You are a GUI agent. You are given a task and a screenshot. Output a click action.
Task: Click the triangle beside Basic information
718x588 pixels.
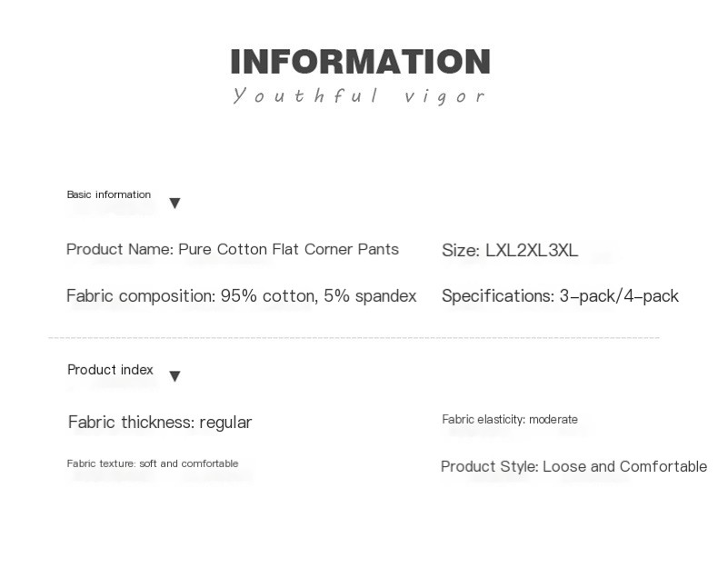(175, 203)
